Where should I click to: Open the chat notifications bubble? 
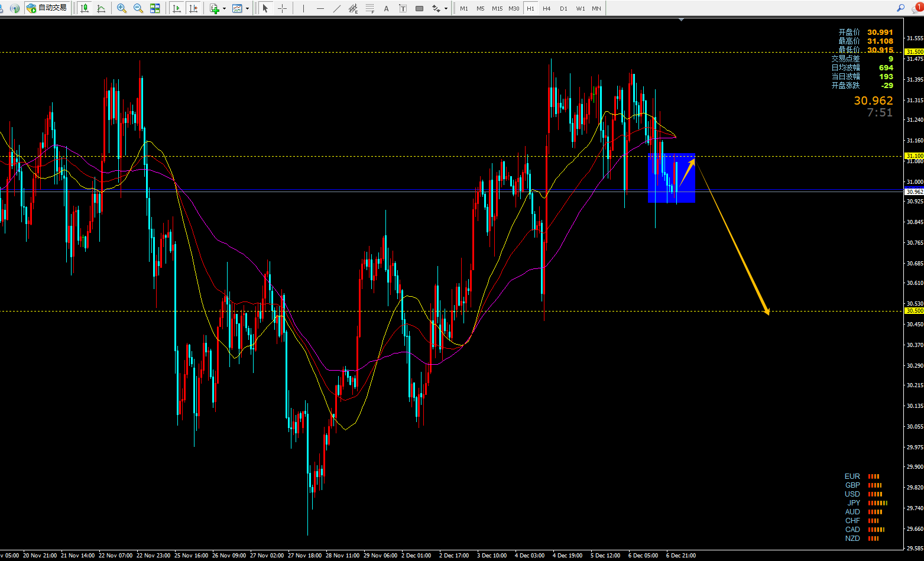[917, 8]
